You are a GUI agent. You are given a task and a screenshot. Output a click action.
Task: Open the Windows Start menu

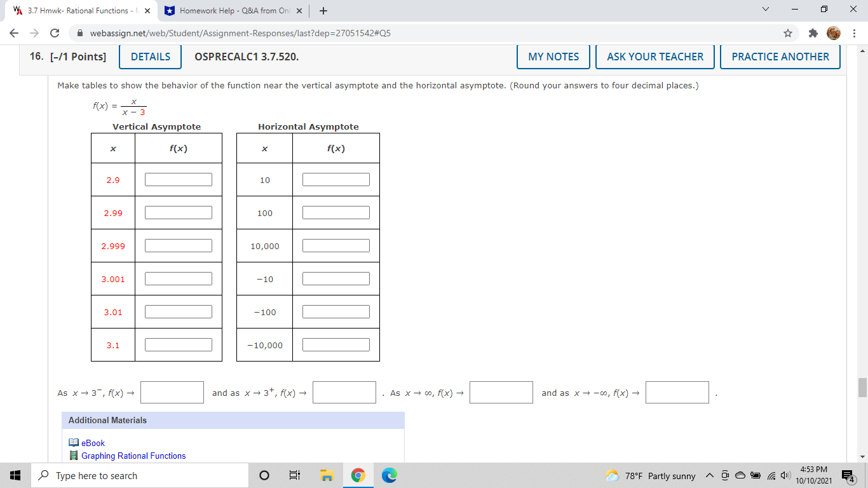[13, 475]
